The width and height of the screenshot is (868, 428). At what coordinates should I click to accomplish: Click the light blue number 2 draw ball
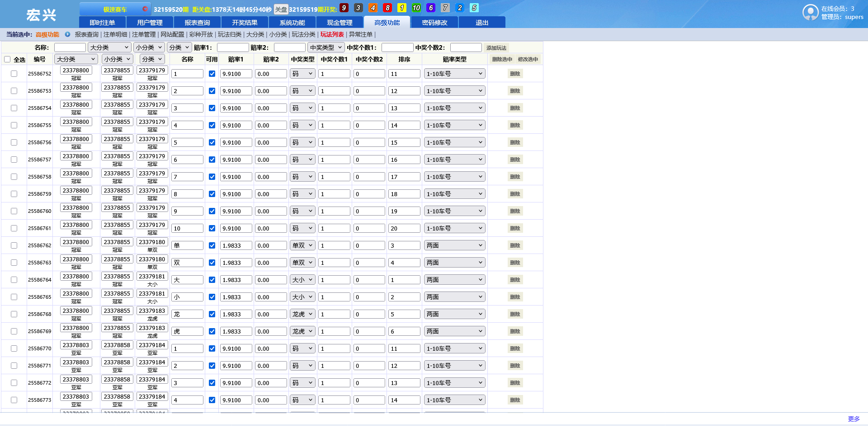tap(460, 8)
